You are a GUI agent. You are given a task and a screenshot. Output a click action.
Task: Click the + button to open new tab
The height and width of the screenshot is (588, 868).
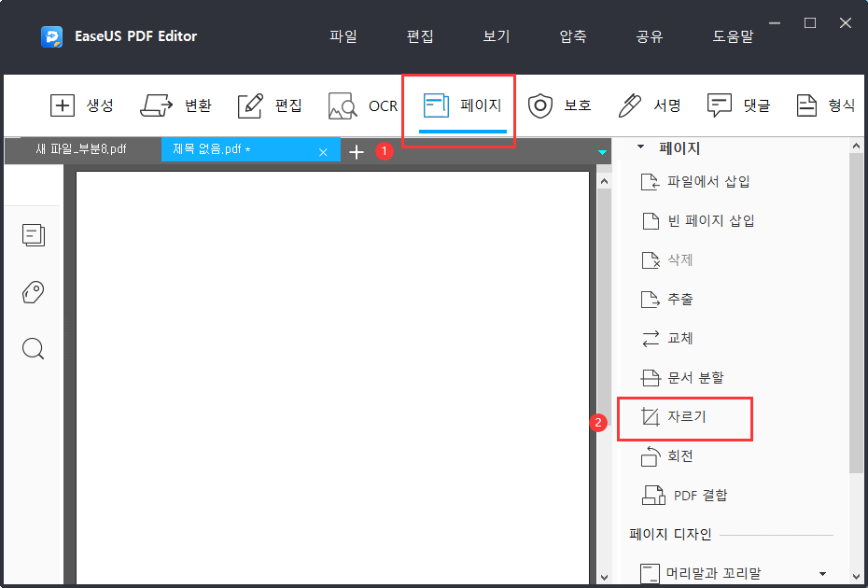pos(357,150)
